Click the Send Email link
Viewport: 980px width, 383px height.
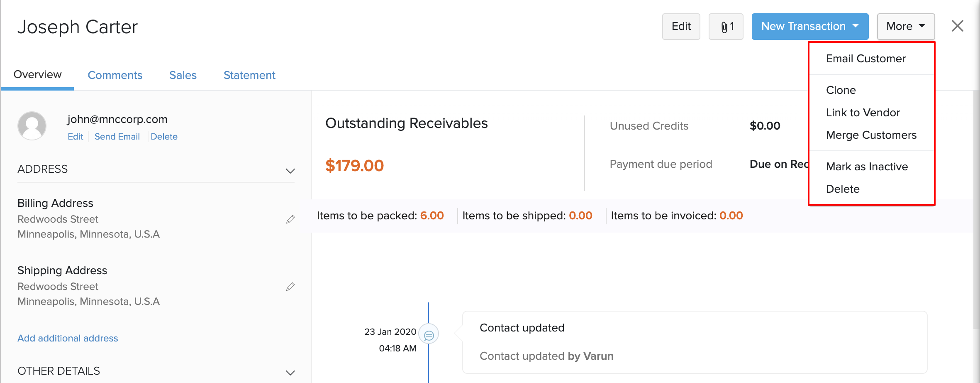coord(117,137)
